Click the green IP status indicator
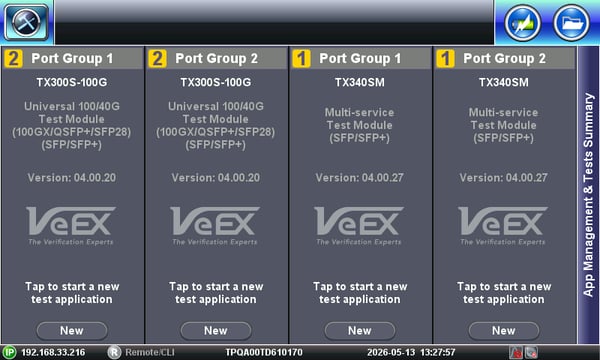Viewport: 600px width, 360px height. (x=9, y=352)
